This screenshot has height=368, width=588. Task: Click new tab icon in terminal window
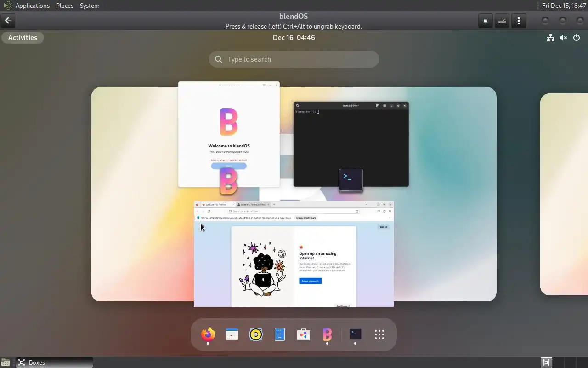[378, 106]
